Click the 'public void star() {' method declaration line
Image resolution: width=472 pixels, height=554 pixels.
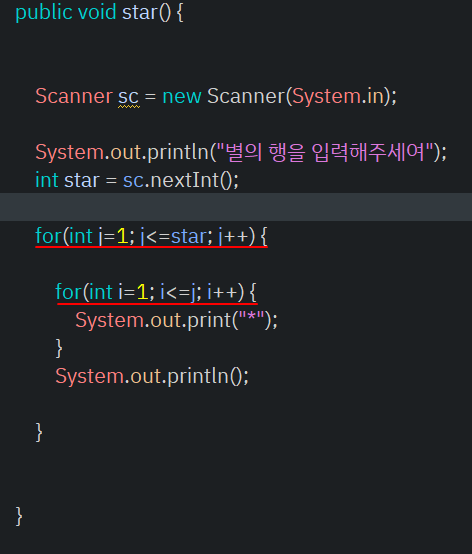99,13
